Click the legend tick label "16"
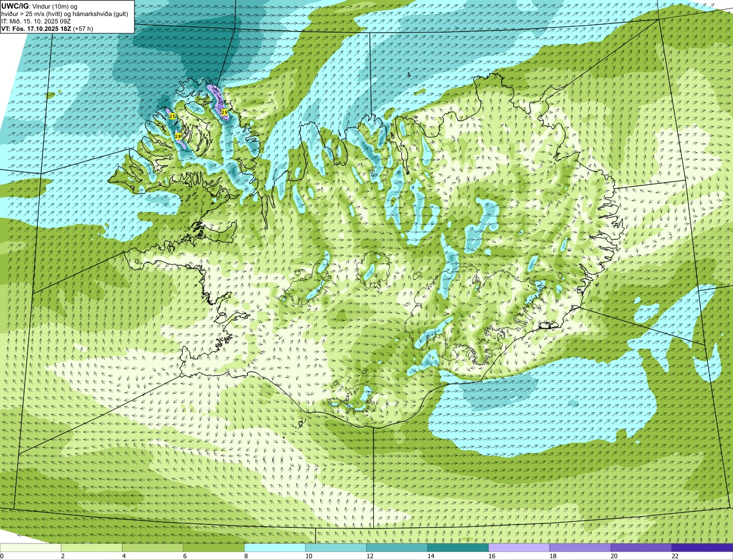Viewport: 733px width, 560px height. pyautogui.click(x=492, y=556)
